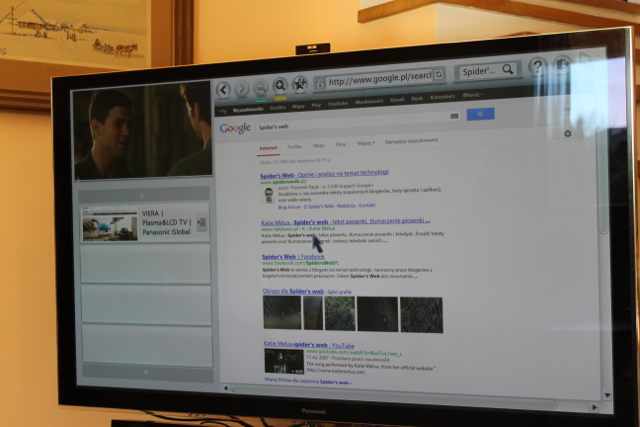The width and height of the screenshot is (640, 427).
Task: Open the third green spider web image
Action: click(x=340, y=314)
